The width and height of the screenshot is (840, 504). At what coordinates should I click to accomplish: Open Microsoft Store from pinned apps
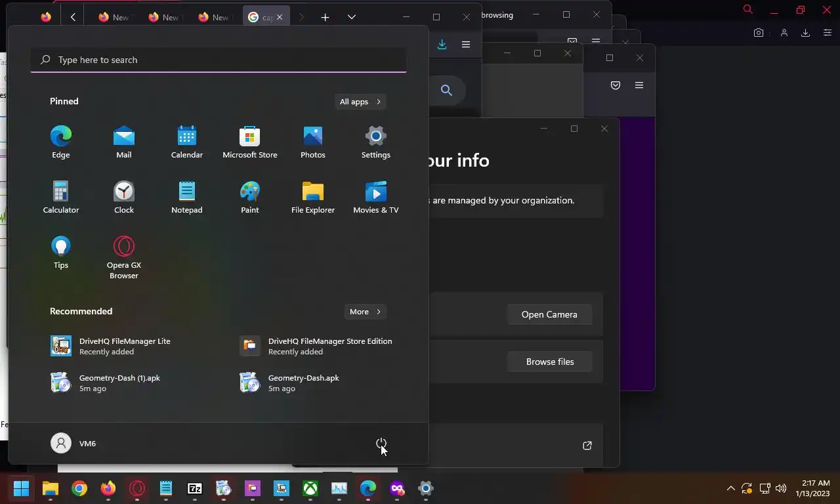click(250, 142)
